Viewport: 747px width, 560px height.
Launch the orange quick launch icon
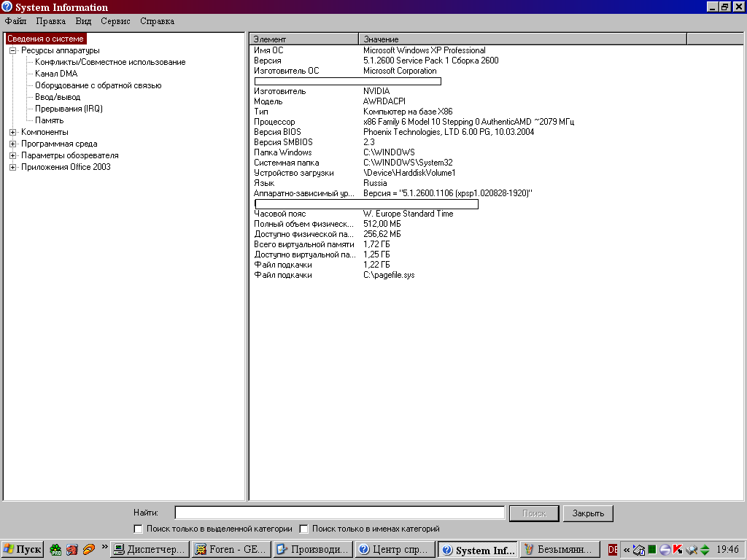(89, 550)
